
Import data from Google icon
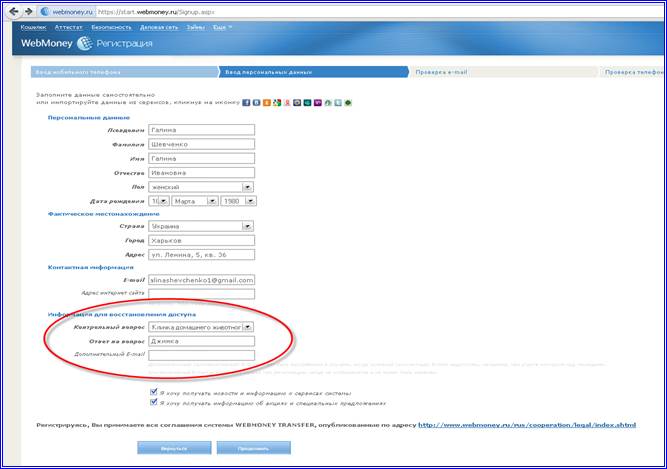click(277, 102)
